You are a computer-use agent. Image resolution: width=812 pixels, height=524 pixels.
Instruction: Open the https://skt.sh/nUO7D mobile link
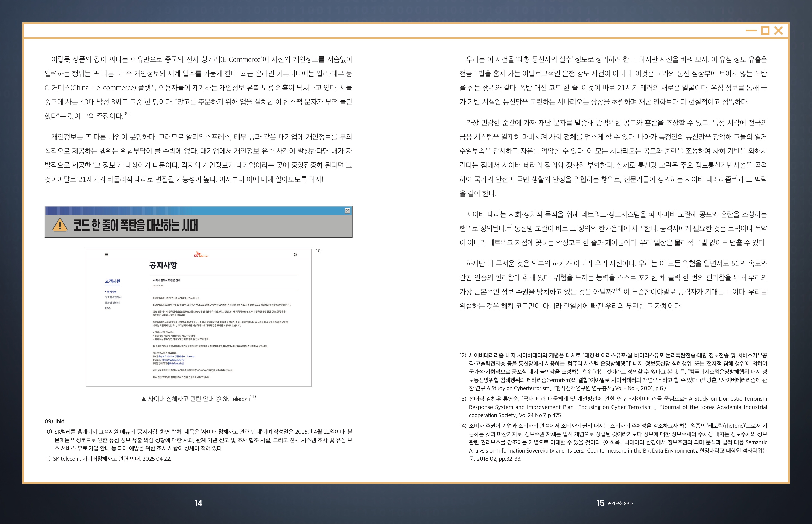pos(173,360)
